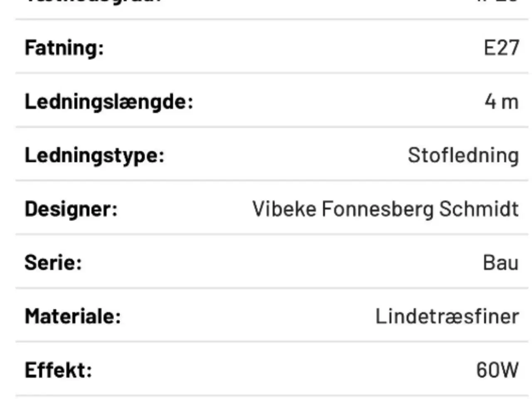Screen dimensions: 532x399
Task: Click the Designer label
Action: 71,209
